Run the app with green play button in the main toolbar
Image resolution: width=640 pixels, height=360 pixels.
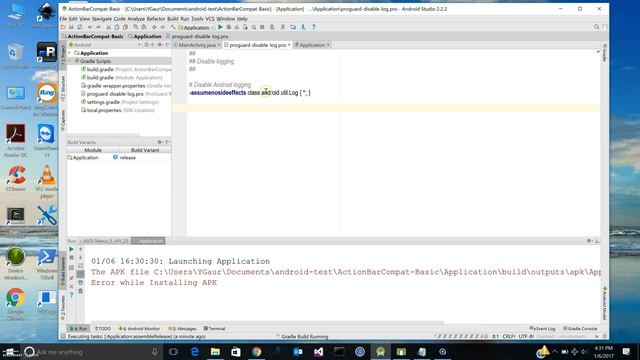click(x=220, y=27)
